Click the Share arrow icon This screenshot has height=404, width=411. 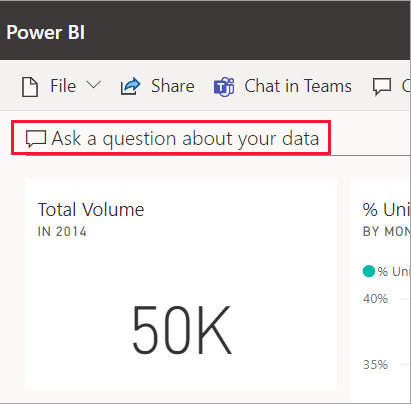[x=130, y=86]
